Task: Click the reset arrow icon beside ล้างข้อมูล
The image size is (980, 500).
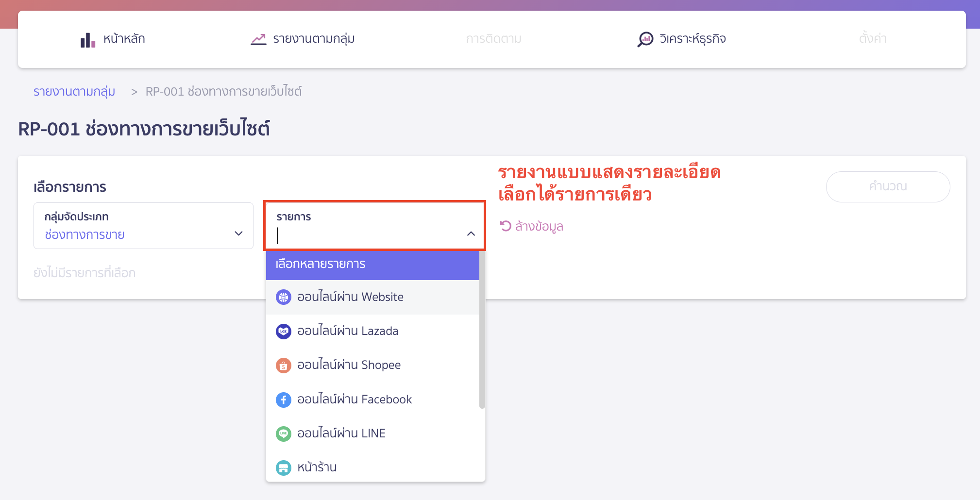Action: pyautogui.click(x=506, y=225)
